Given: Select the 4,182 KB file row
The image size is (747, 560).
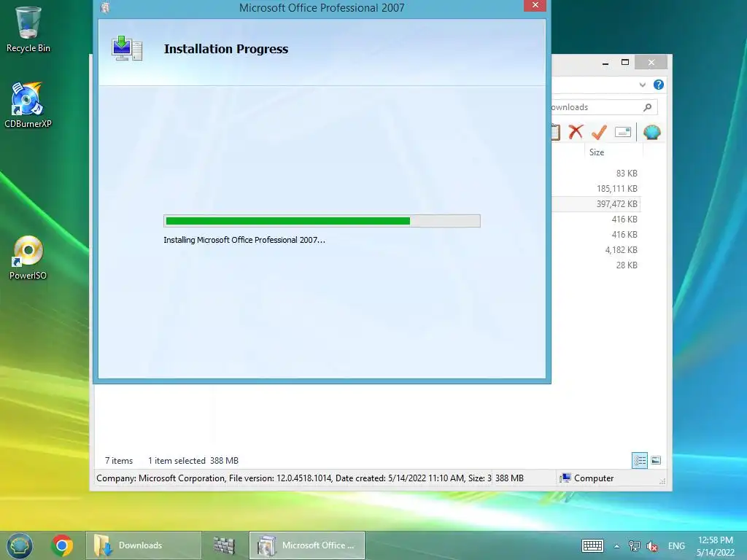Looking at the screenshot, I should [x=596, y=250].
